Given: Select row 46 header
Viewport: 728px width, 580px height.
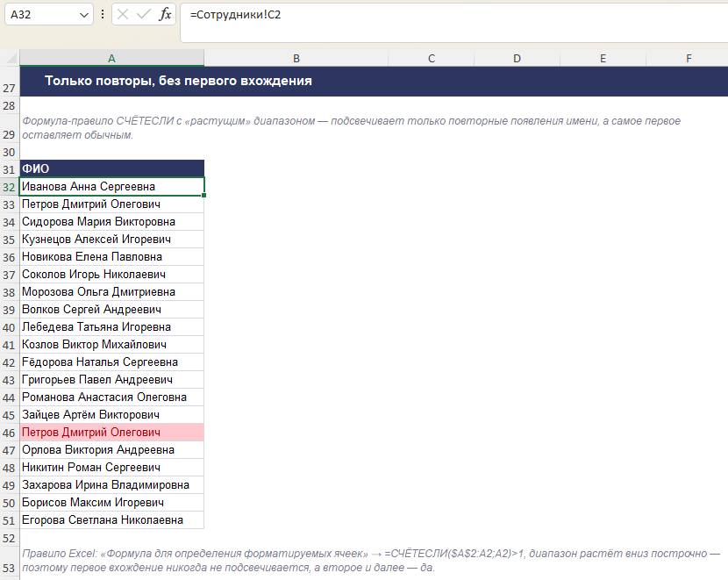Looking at the screenshot, I should tap(10, 433).
